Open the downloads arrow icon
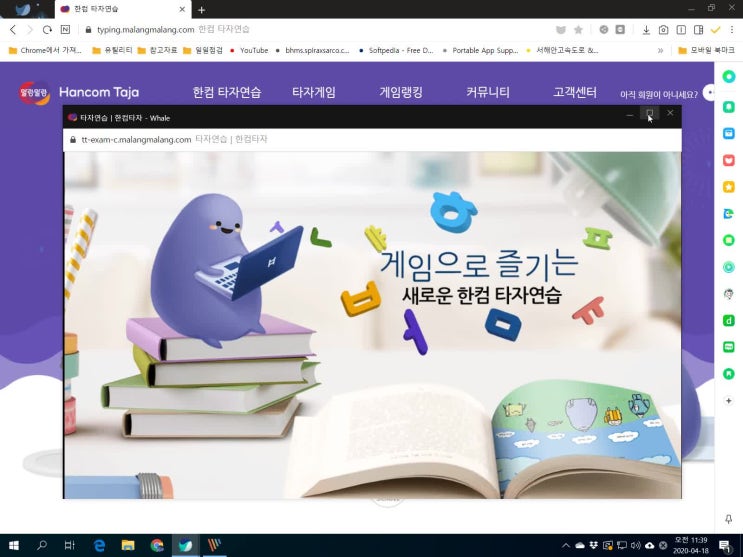This screenshot has height=557, width=743. (x=646, y=30)
